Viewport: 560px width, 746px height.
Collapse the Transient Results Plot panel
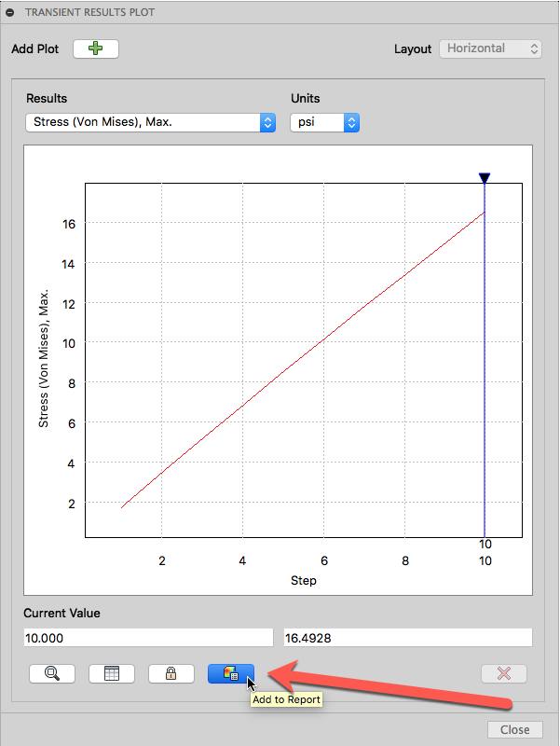10,13
